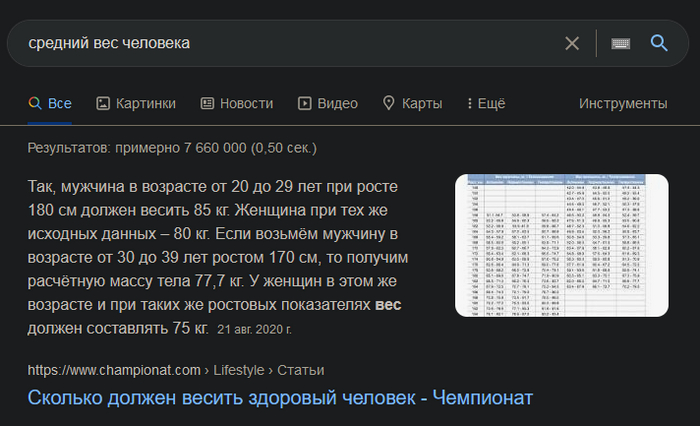
Task: Click the date '21 авг. 2020 г.'
Action: point(254,330)
